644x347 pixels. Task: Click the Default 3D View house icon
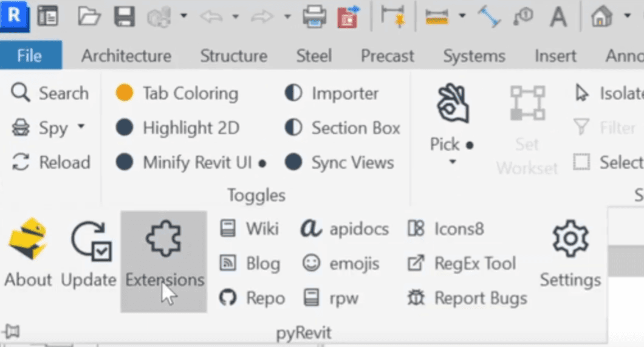[601, 16]
